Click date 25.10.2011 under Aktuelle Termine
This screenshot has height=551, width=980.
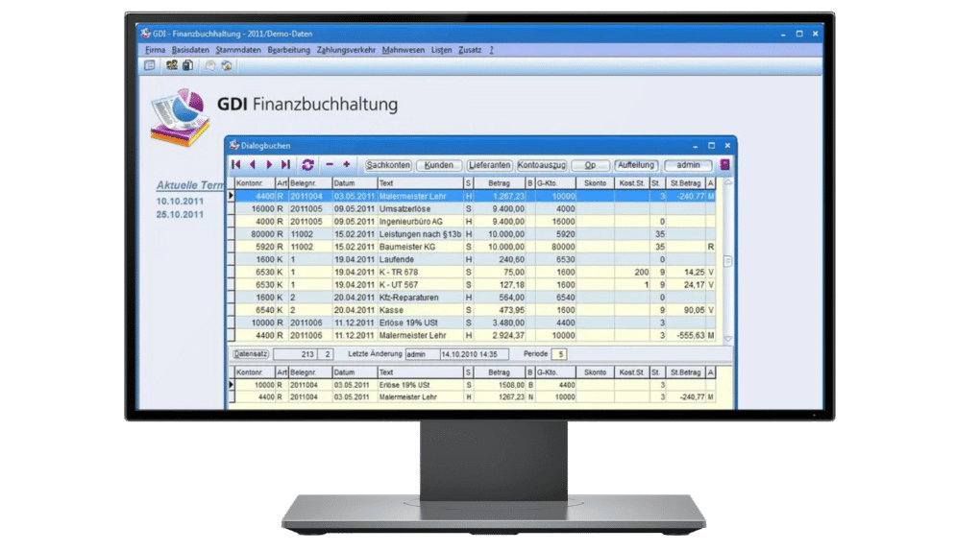click(x=180, y=214)
